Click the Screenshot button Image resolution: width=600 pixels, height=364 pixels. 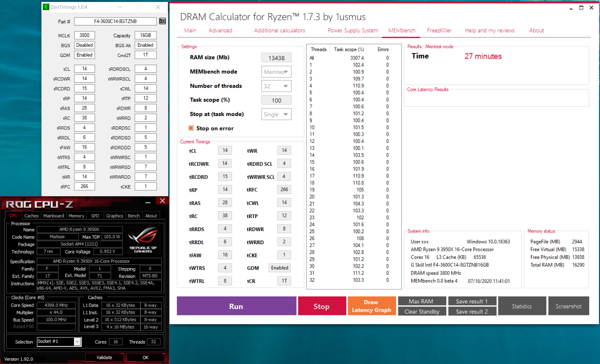569,306
